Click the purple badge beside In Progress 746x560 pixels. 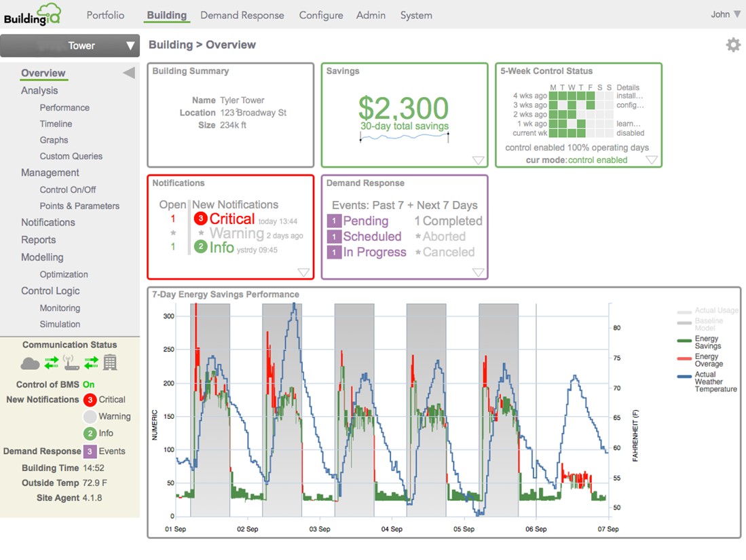pos(334,252)
